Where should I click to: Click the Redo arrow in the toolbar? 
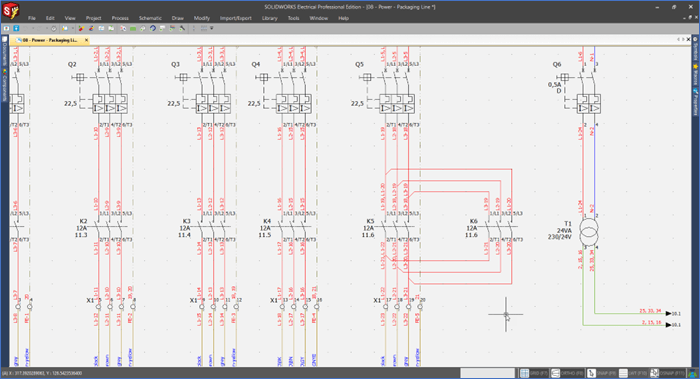39,28
